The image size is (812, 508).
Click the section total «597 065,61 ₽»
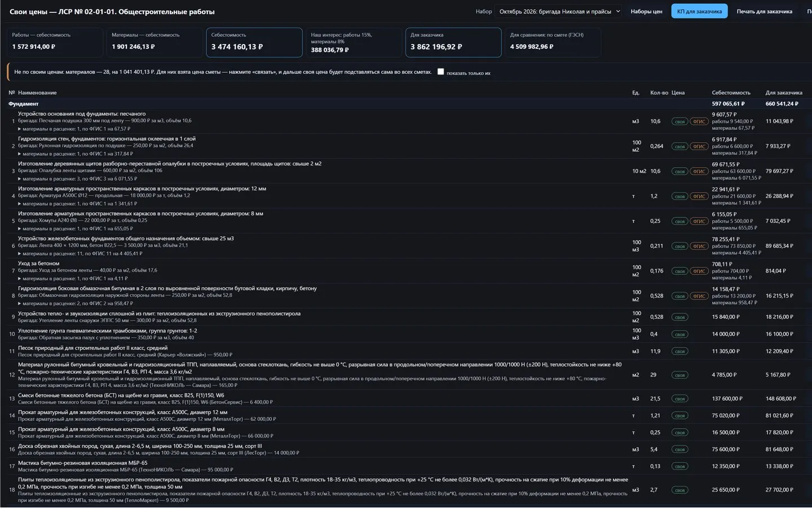(x=728, y=104)
